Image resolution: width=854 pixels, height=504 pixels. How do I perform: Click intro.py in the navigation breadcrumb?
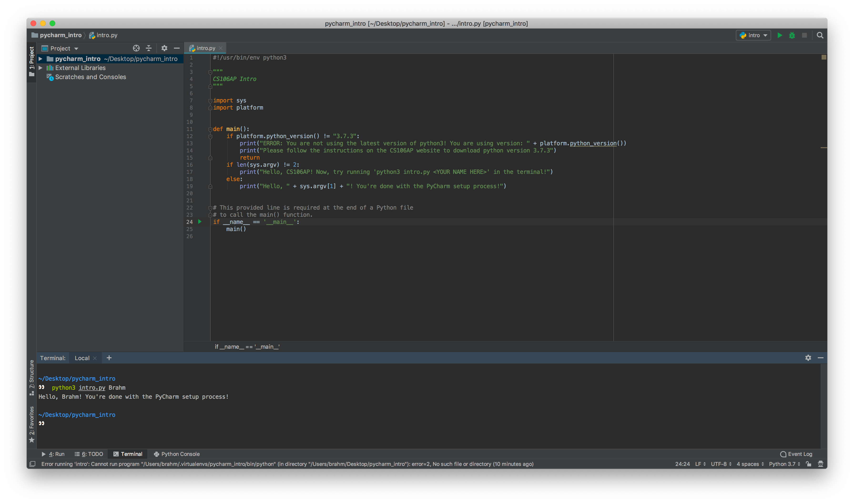point(103,35)
